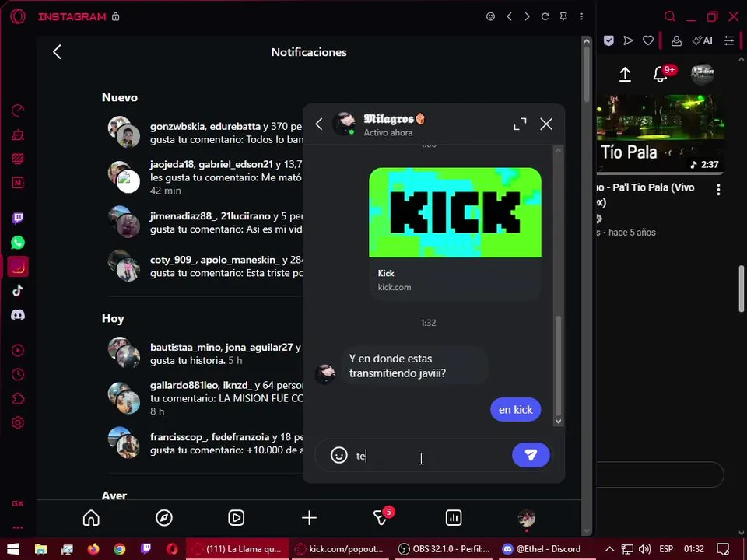The width and height of the screenshot is (747, 560).
Task: Create a new Instagram post with plus
Action: (309, 518)
